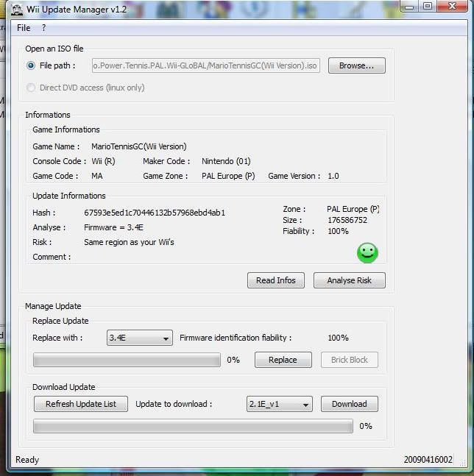The width and height of the screenshot is (474, 476).
Task: Expand the Update to download dropdown
Action: [280, 404]
